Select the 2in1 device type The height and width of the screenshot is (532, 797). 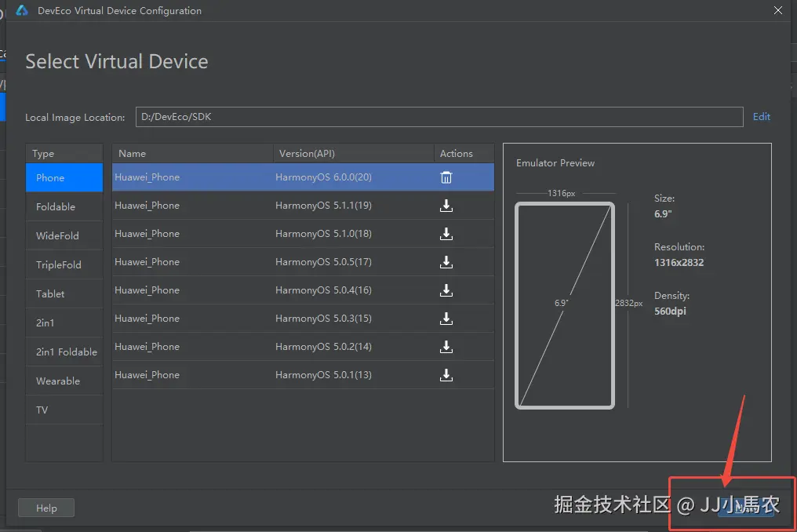point(64,322)
